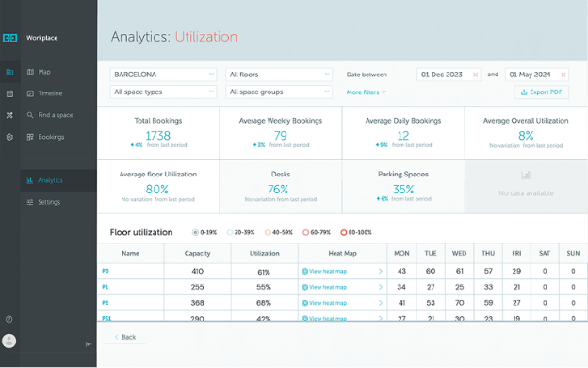The height and width of the screenshot is (368, 588).
Task: Click the Average Weekly Bookings value 79
Action: 281,136
